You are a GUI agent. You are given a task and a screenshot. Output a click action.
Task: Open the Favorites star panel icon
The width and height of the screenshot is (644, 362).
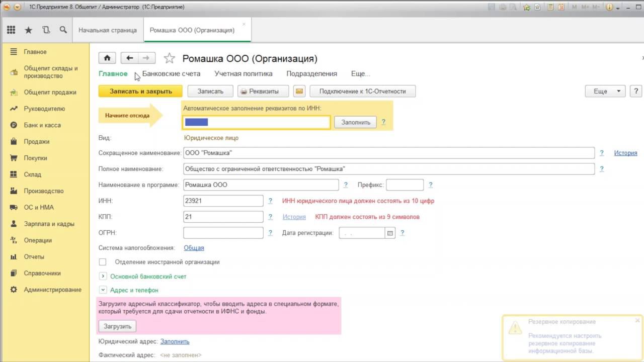29,30
